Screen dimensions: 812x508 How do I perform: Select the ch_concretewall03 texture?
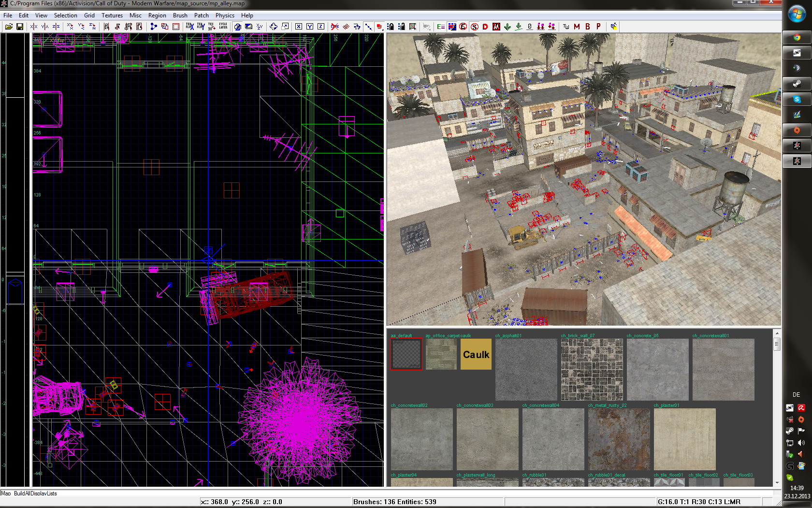tap(488, 439)
